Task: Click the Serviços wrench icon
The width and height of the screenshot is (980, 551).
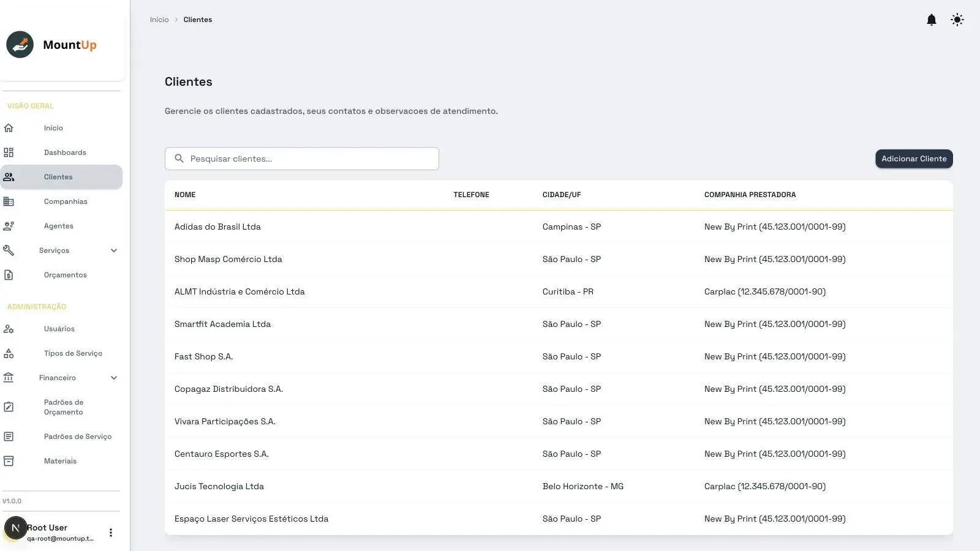Action: coord(9,250)
